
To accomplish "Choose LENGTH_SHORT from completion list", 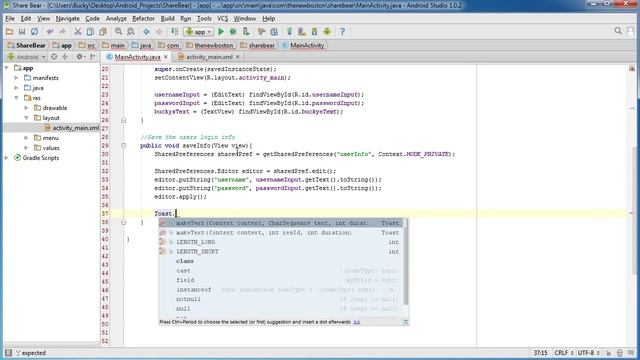I will pyautogui.click(x=281, y=251).
